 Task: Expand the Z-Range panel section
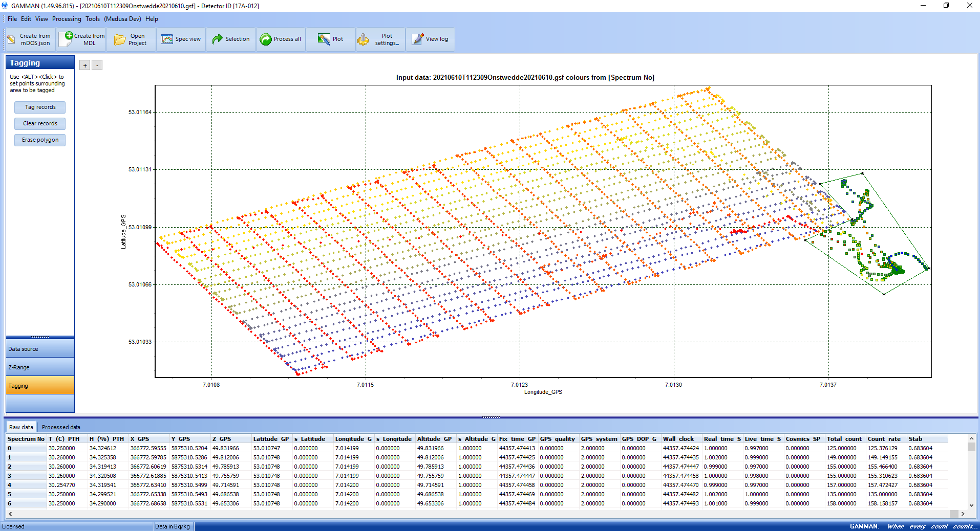tap(40, 367)
